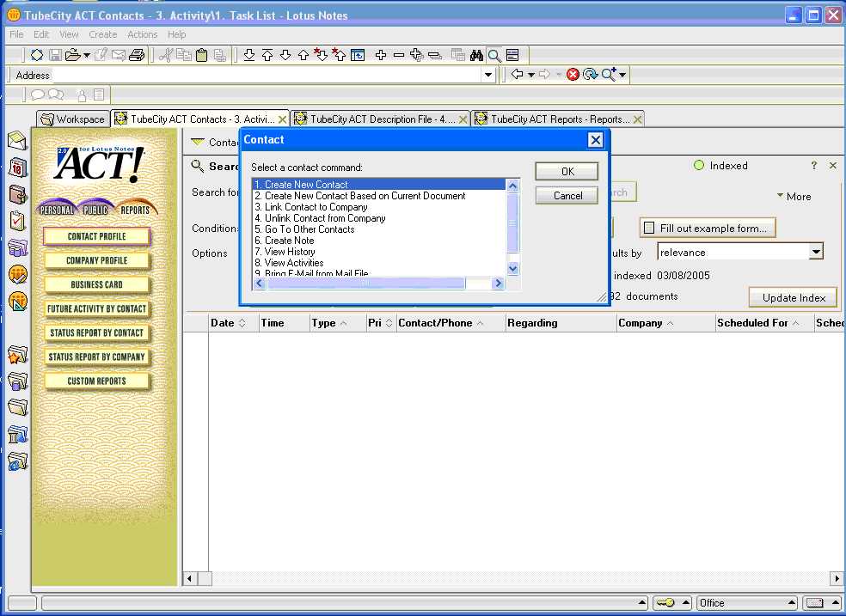The height and width of the screenshot is (616, 846).
Task: Click the key icon in status bar
Action: [x=666, y=602]
